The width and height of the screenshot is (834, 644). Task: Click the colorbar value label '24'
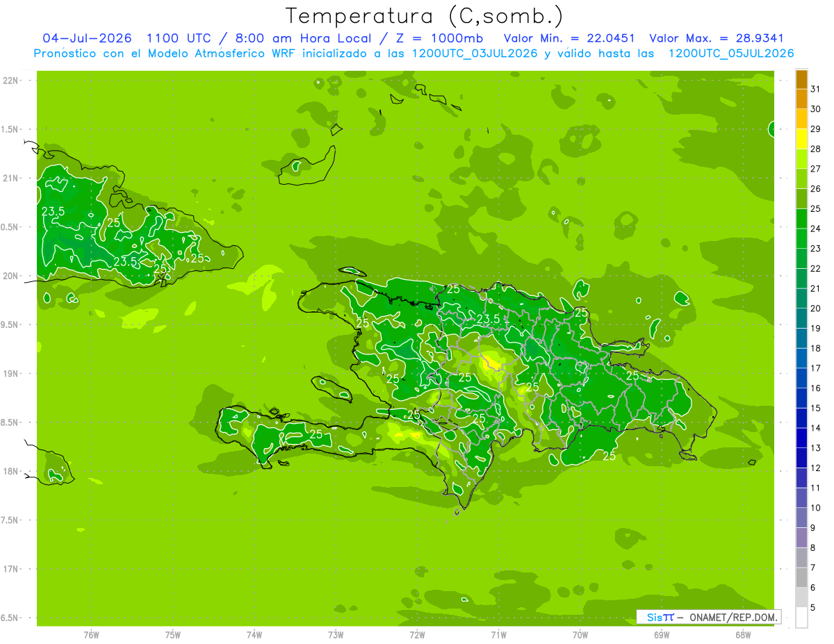click(816, 229)
